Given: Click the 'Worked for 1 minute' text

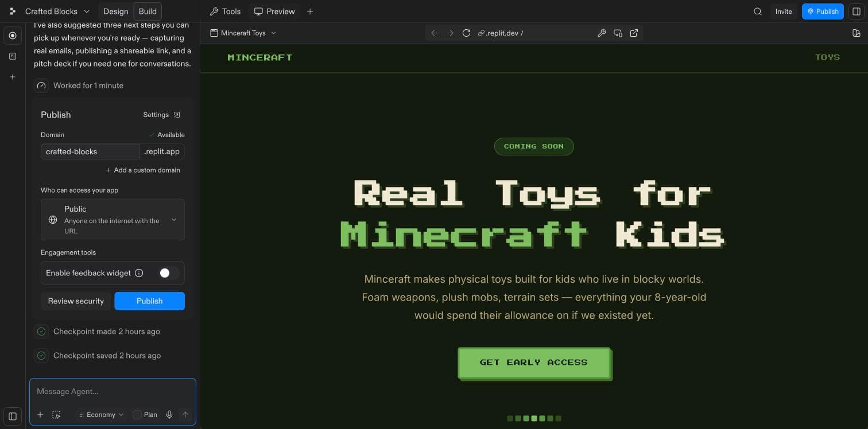Looking at the screenshot, I should (x=88, y=85).
